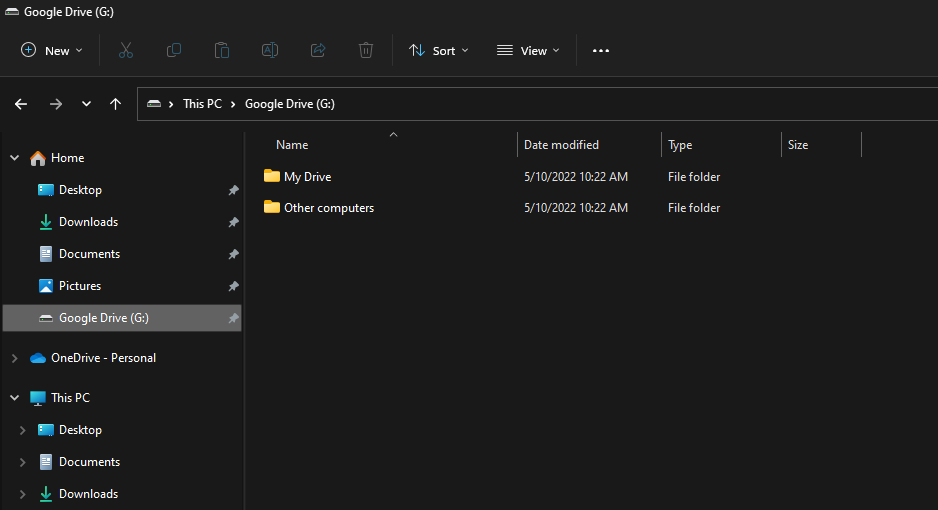938x510 pixels.
Task: Click pin icon next to Documents
Action: point(233,254)
